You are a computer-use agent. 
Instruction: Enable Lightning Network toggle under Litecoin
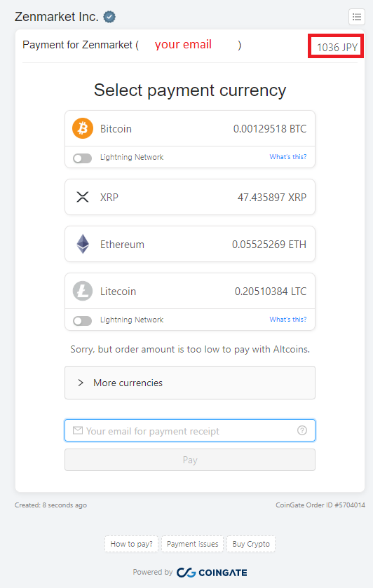[x=83, y=320]
